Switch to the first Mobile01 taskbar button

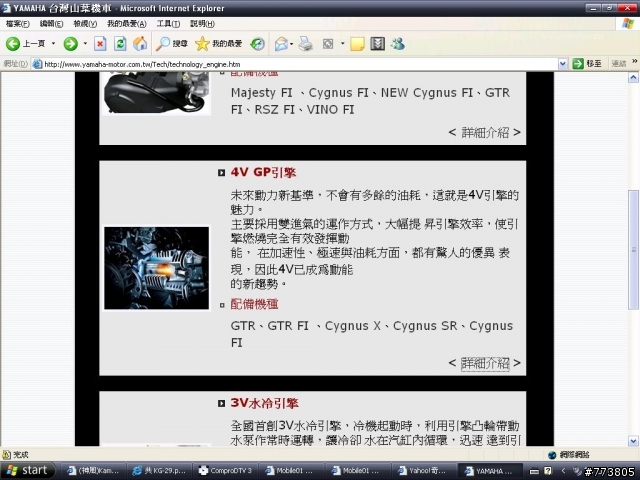(x=291, y=471)
